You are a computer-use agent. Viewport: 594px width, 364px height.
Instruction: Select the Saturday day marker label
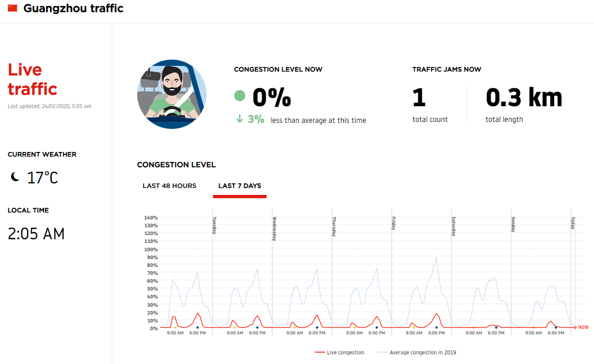tap(454, 226)
